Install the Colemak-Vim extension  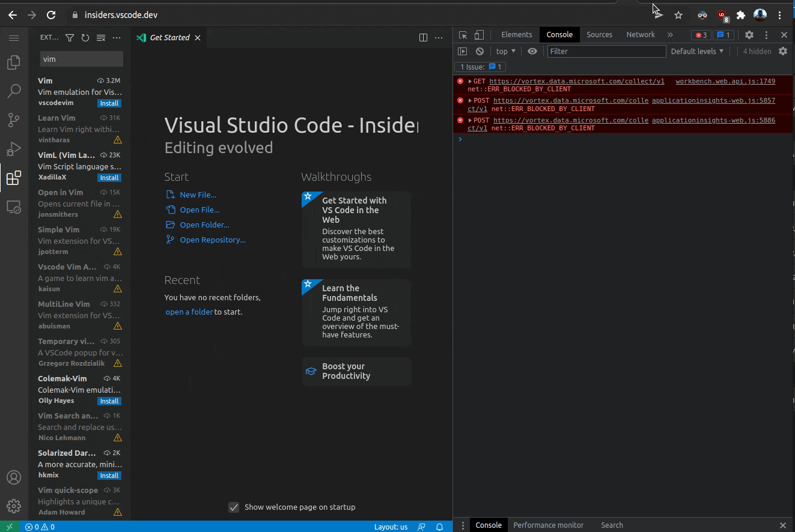tap(109, 401)
